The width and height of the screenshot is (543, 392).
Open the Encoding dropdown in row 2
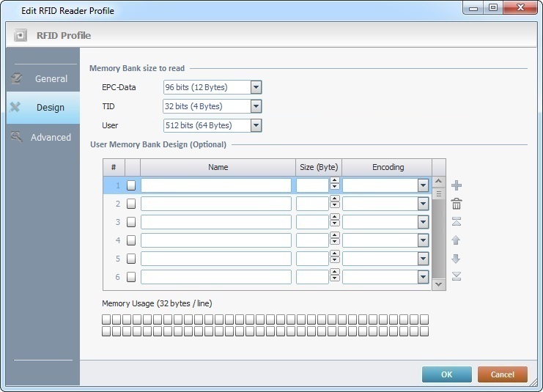click(423, 204)
